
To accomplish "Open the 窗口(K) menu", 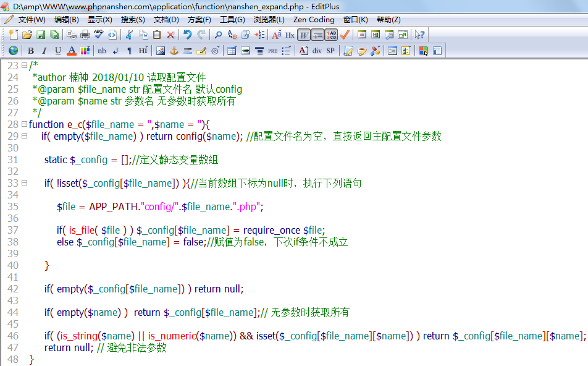I will coord(356,20).
